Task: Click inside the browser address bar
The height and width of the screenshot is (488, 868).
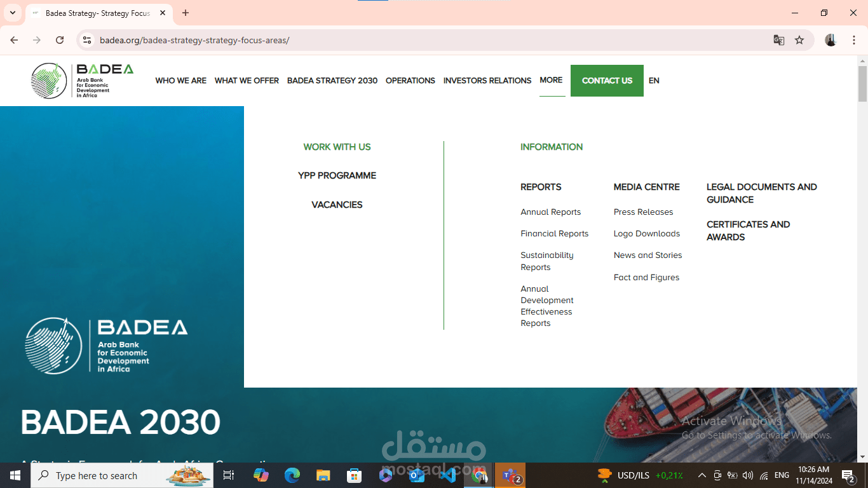Action: click(254, 39)
